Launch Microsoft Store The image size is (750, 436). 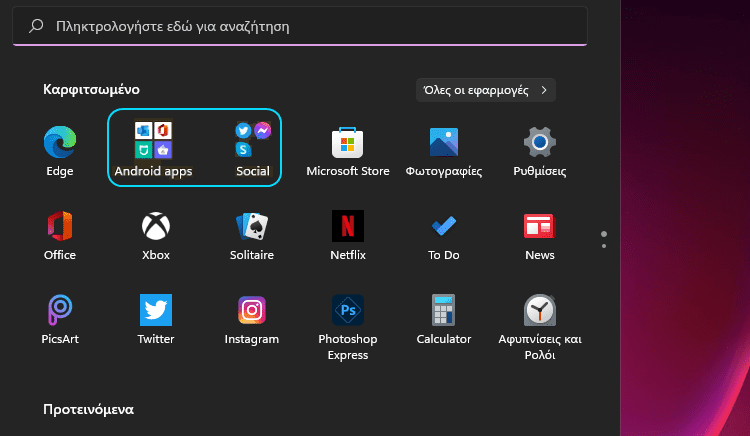348,142
